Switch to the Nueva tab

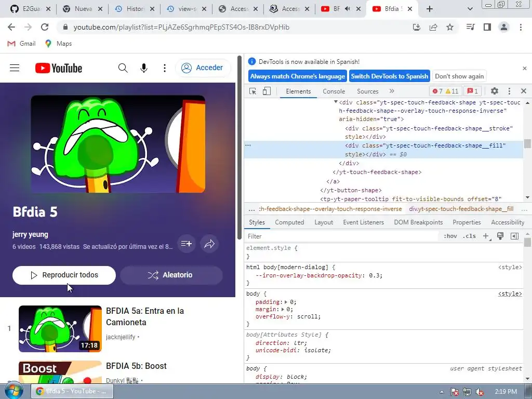point(83,9)
